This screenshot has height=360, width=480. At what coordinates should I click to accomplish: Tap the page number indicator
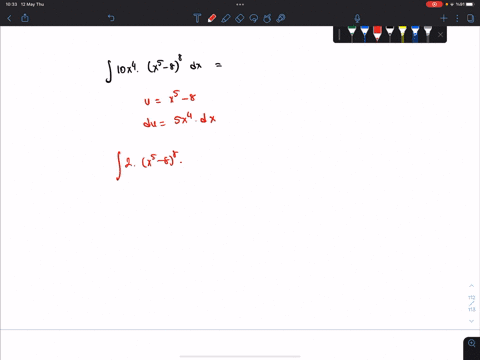tap(471, 303)
